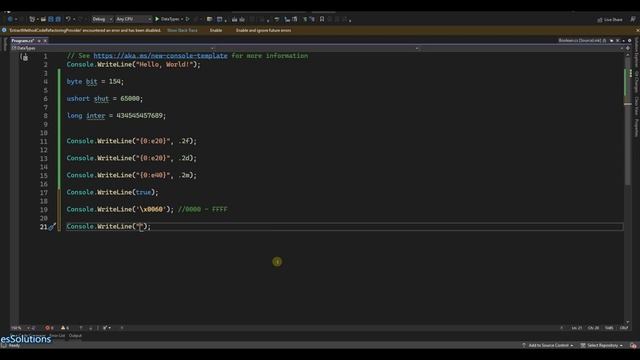640x360 pixels.
Task: Click the Live Share icon
Action: pyautogui.click(x=600, y=20)
